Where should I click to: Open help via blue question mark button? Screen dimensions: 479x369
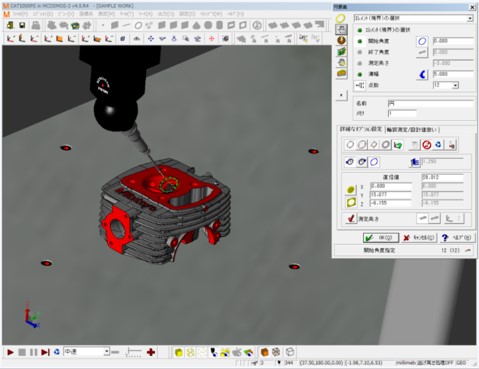coord(456,238)
